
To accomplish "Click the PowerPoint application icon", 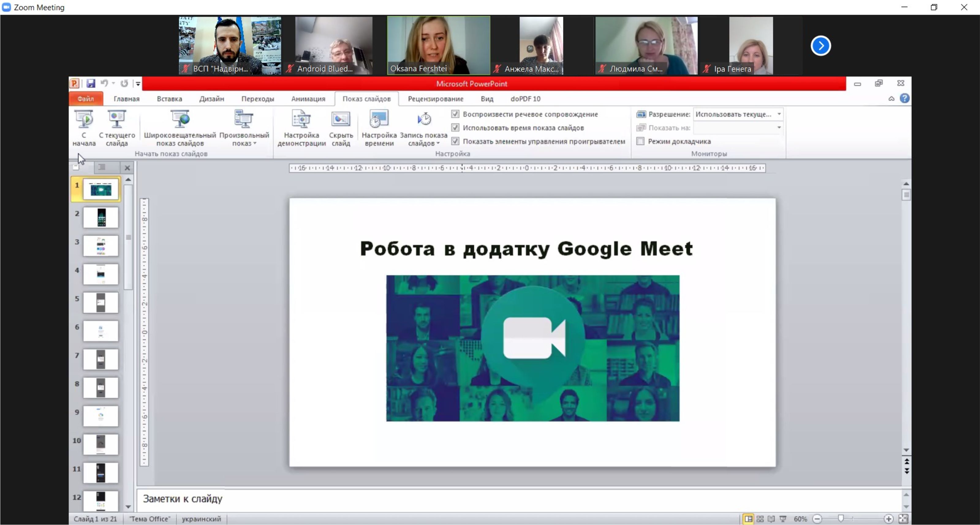I will (74, 83).
